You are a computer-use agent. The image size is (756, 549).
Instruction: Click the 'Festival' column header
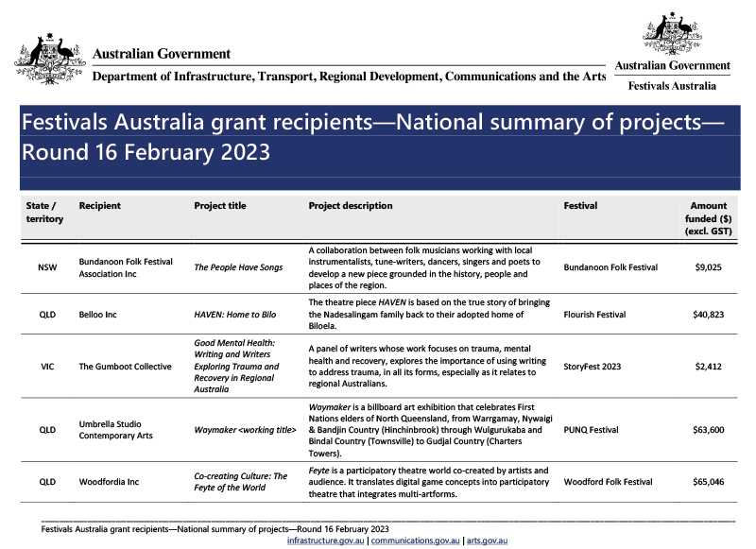(580, 205)
